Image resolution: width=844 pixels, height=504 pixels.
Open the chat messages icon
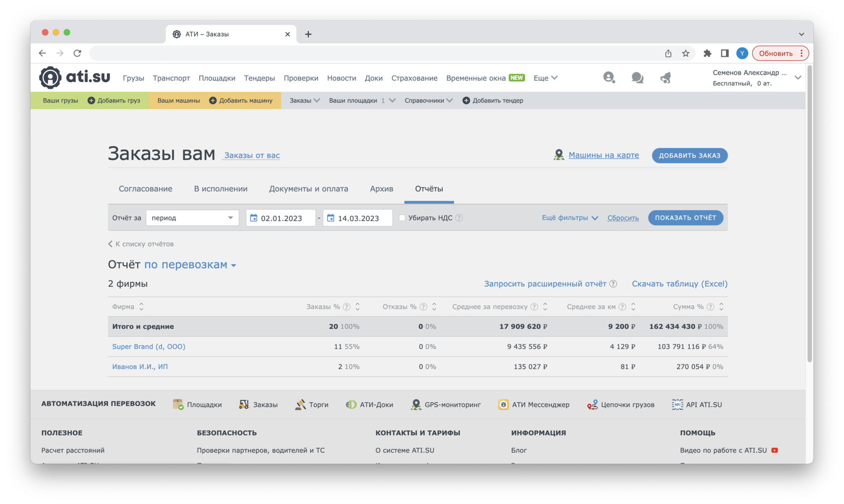coord(638,78)
